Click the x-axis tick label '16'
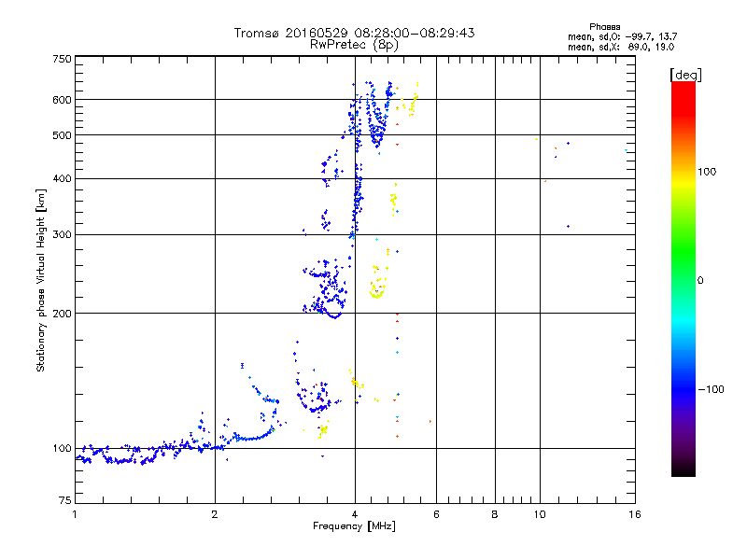747x560 pixels. (635, 514)
